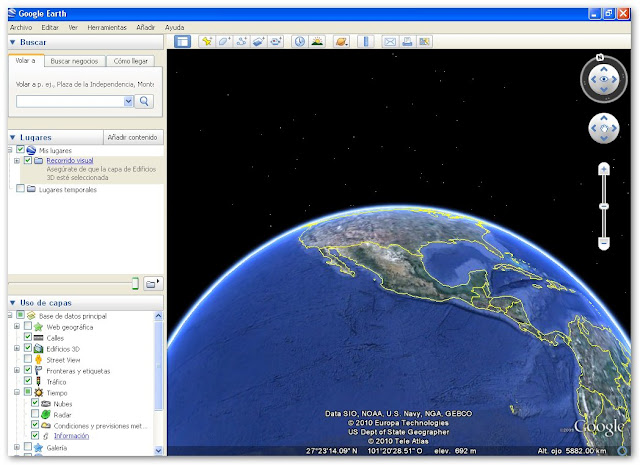Collapse the Lugares panel triangle
640x465 pixels.
(13, 137)
